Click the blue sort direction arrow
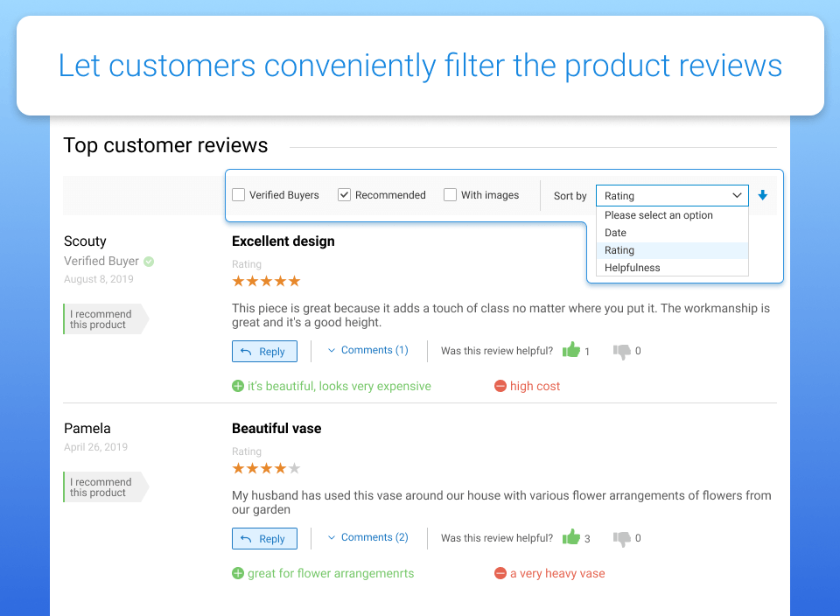This screenshot has width=840, height=616. tap(763, 195)
